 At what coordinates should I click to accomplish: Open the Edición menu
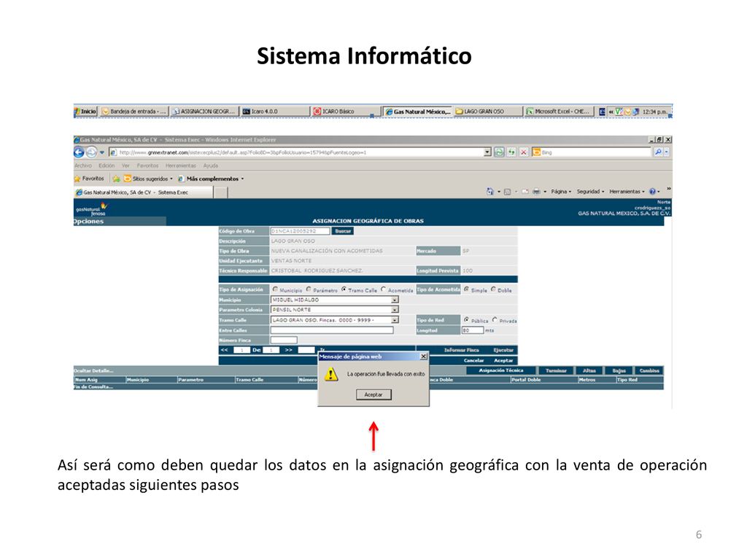pyautogui.click(x=107, y=166)
